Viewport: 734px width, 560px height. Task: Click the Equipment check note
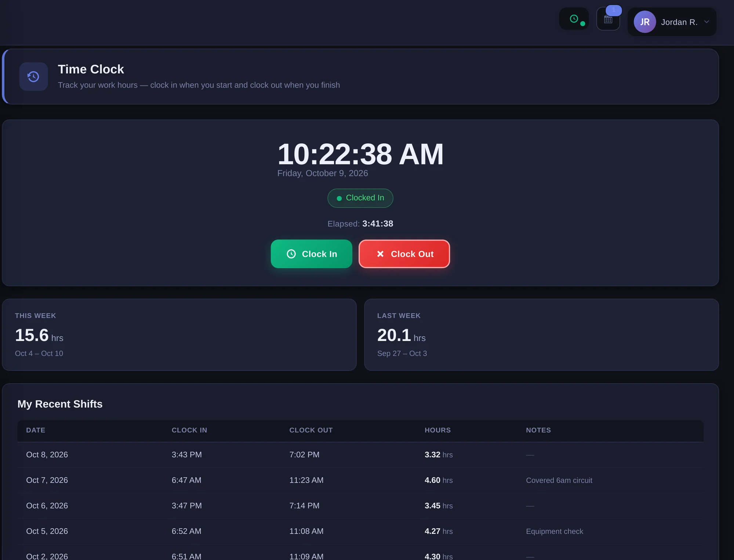click(x=555, y=531)
